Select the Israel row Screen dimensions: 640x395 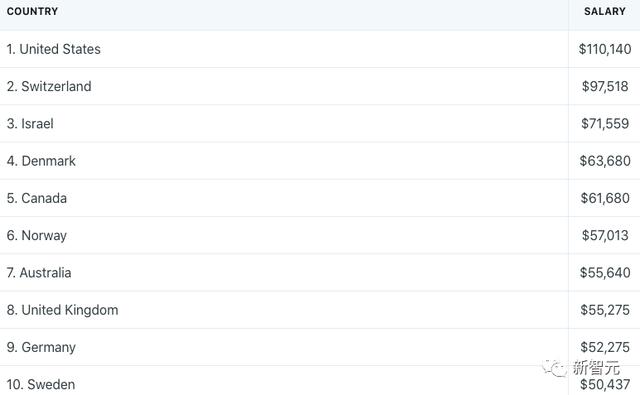(x=320, y=124)
